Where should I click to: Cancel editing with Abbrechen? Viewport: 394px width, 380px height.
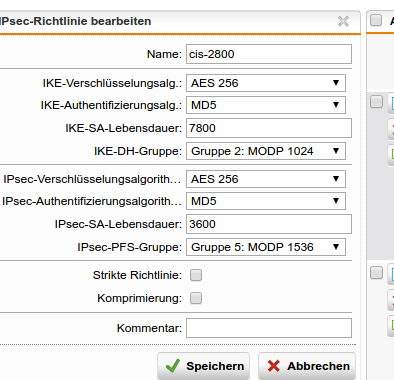point(307,366)
